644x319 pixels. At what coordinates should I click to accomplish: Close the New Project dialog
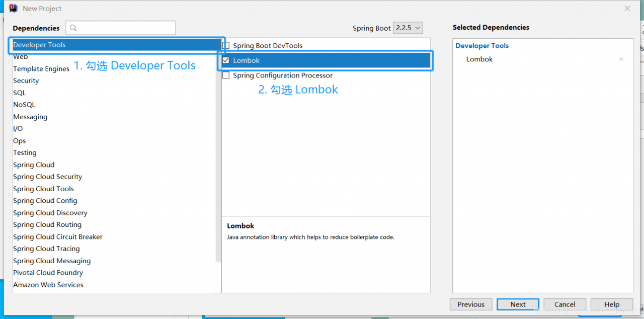coord(627,9)
